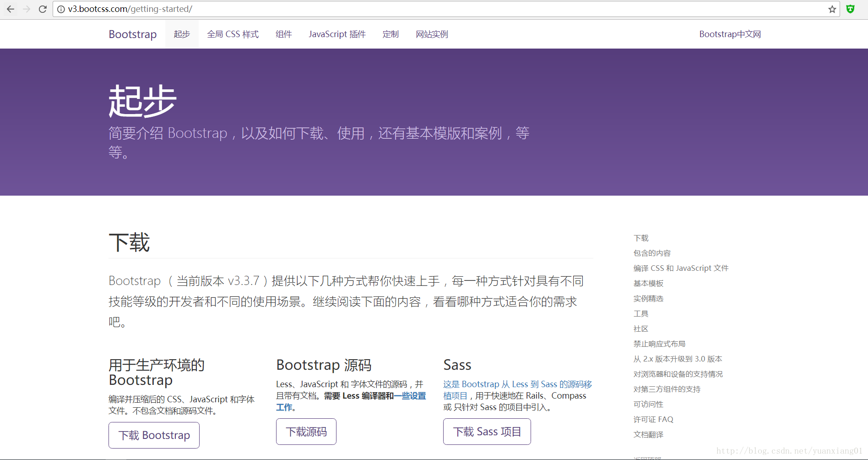Jump to 编译 CSS 和 JavaScript 文件
Viewport: 868px width, 460px height.
coord(681,268)
